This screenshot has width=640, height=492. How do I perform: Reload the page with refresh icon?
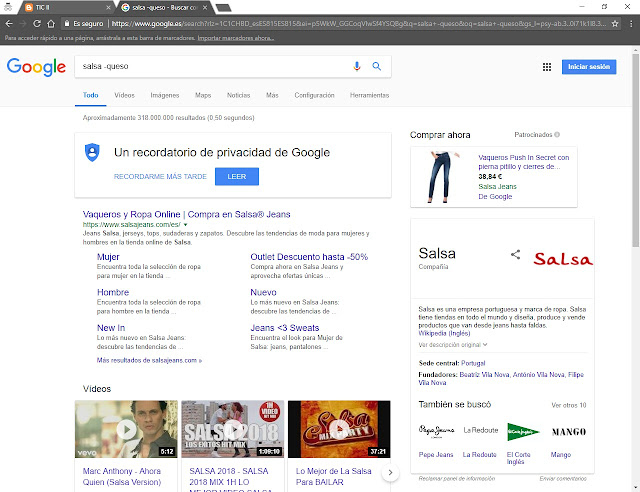coord(37,24)
